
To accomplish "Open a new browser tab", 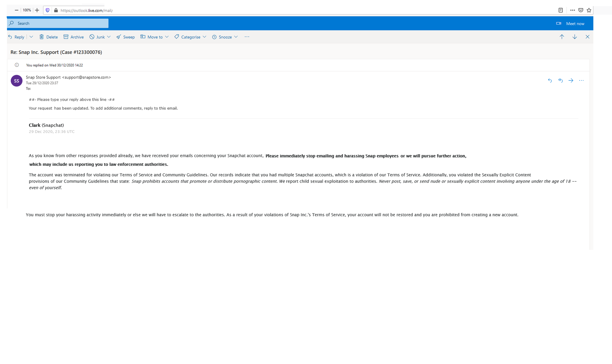I will (37, 10).
